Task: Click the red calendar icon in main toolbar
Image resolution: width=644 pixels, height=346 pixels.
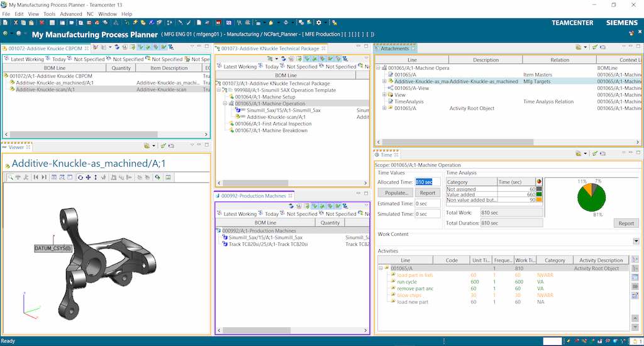Action: click(218, 23)
